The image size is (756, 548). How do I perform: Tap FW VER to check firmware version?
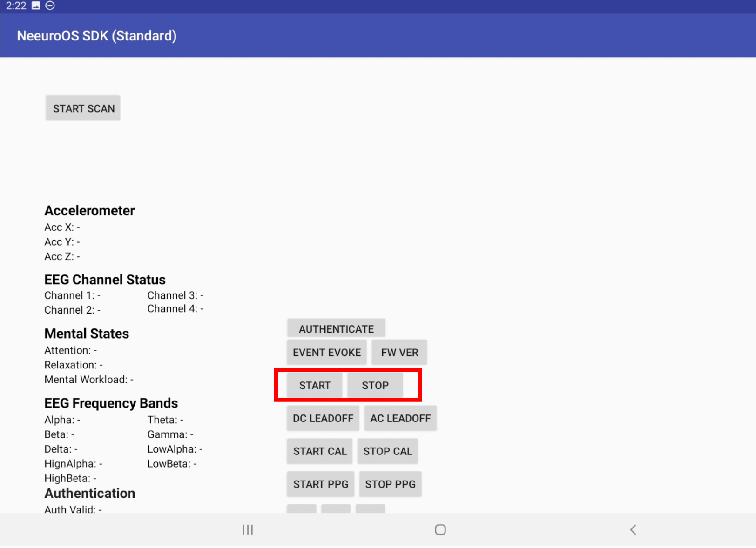pyautogui.click(x=399, y=352)
